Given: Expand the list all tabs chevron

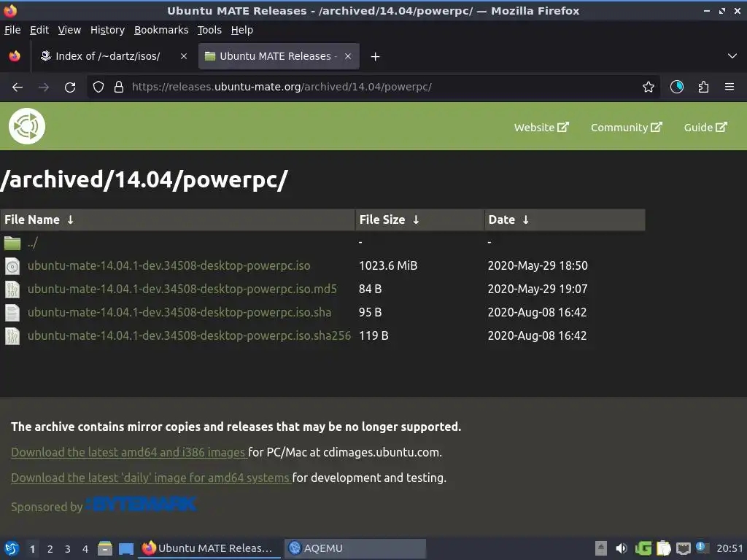Looking at the screenshot, I should (732, 56).
